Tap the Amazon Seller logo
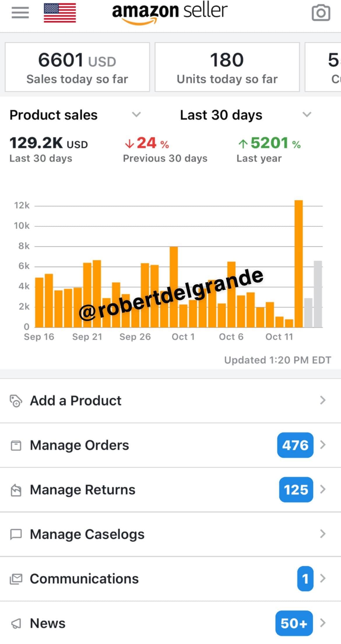 pyautogui.click(x=170, y=13)
